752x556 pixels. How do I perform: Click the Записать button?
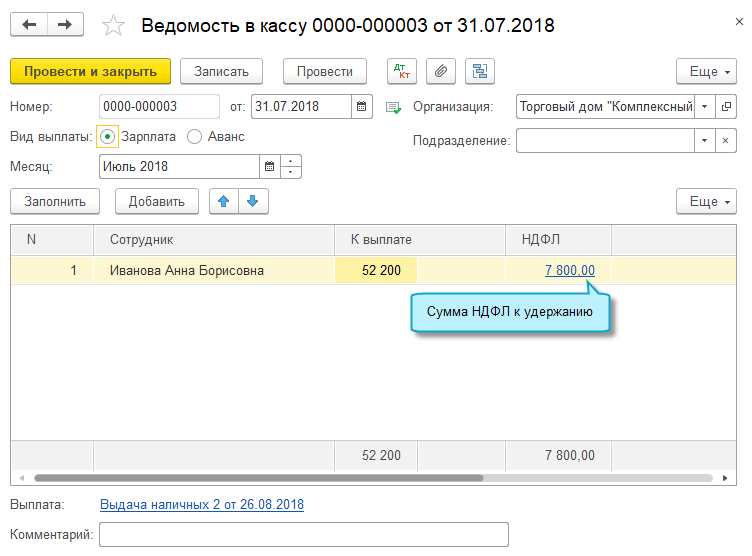pos(222,71)
